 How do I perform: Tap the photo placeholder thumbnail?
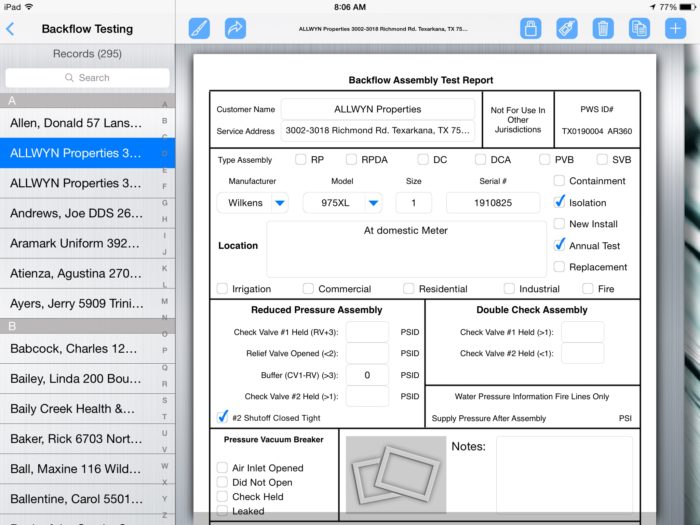pyautogui.click(x=396, y=474)
